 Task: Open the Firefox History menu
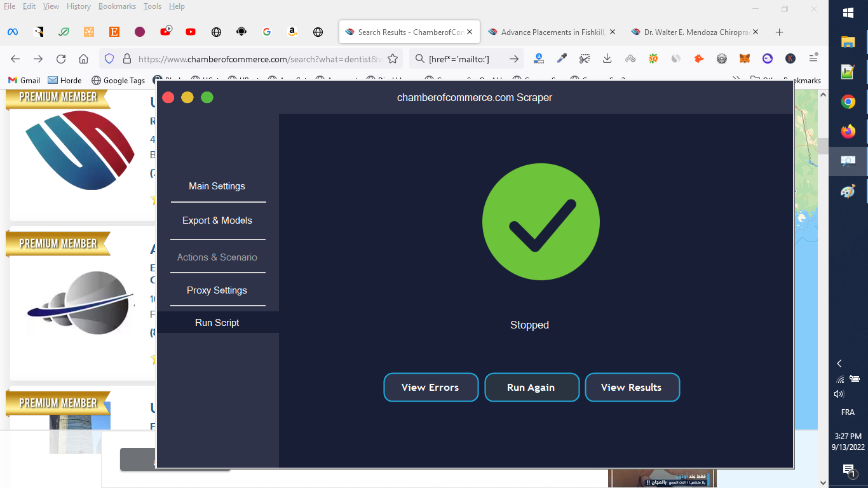tap(79, 6)
